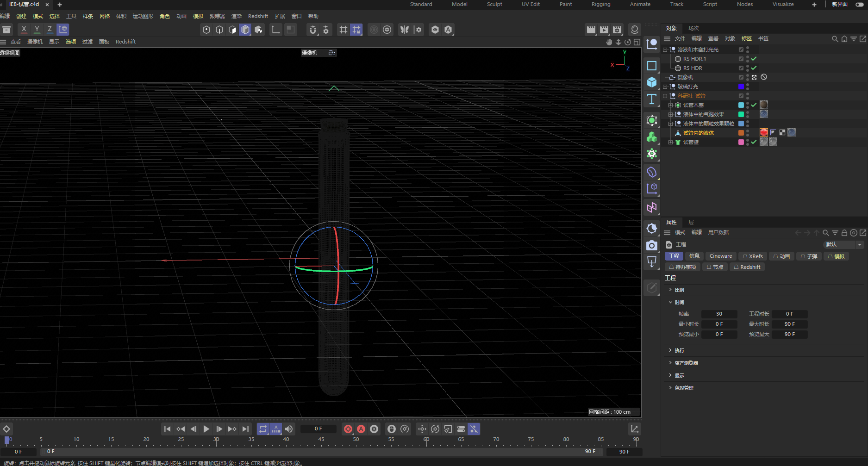This screenshot has height=466, width=868.
Task: Click the blue layer color of 玻璃打光
Action: coord(741,87)
